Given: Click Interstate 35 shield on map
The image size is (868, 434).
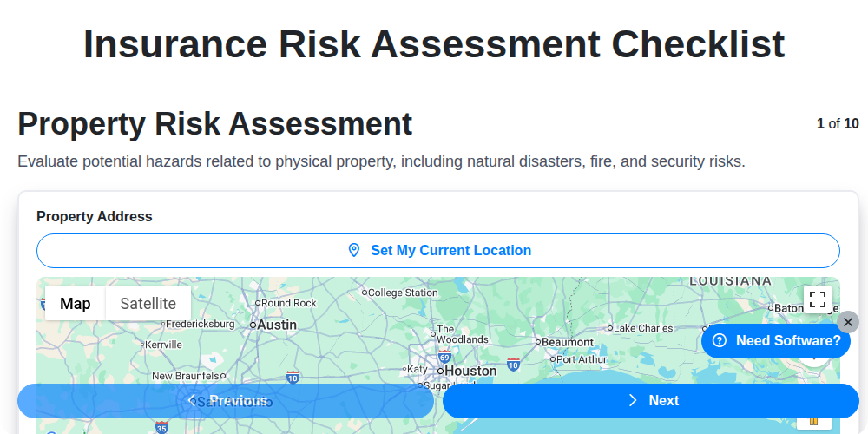Looking at the screenshot, I should coord(161,427).
